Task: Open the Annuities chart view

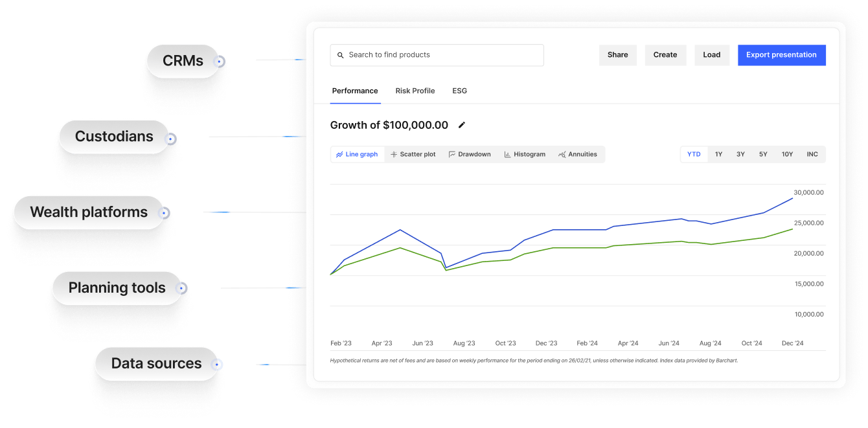Action: pyautogui.click(x=578, y=154)
